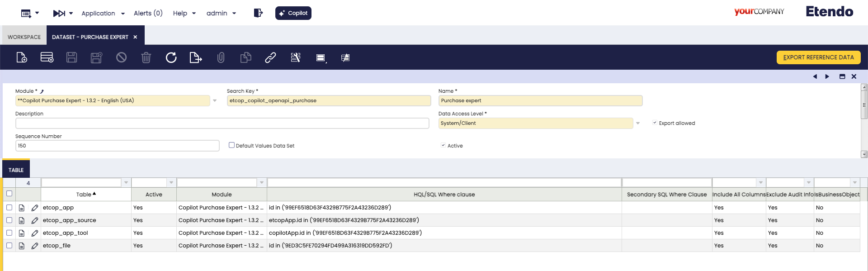Click into the Search Key input field
The width and height of the screenshot is (868, 271).
[x=329, y=100]
